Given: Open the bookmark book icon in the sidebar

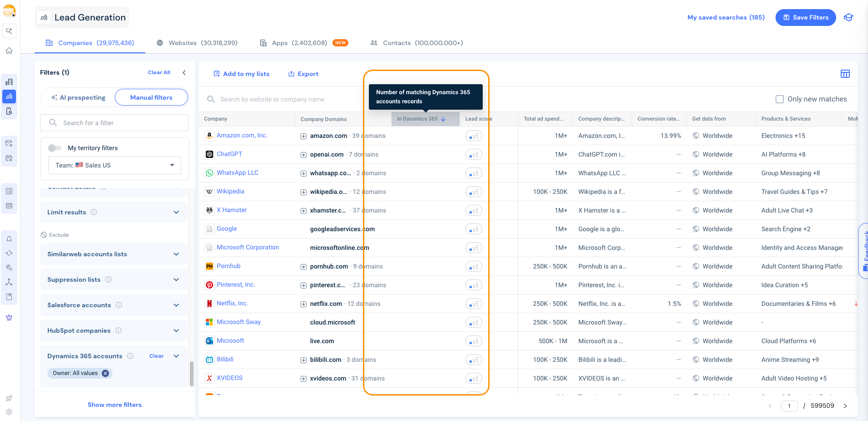Looking at the screenshot, I should pyautogui.click(x=9, y=297).
